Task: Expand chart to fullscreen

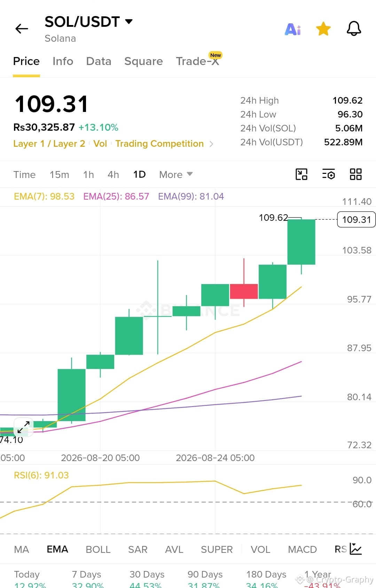Action: coord(23,427)
